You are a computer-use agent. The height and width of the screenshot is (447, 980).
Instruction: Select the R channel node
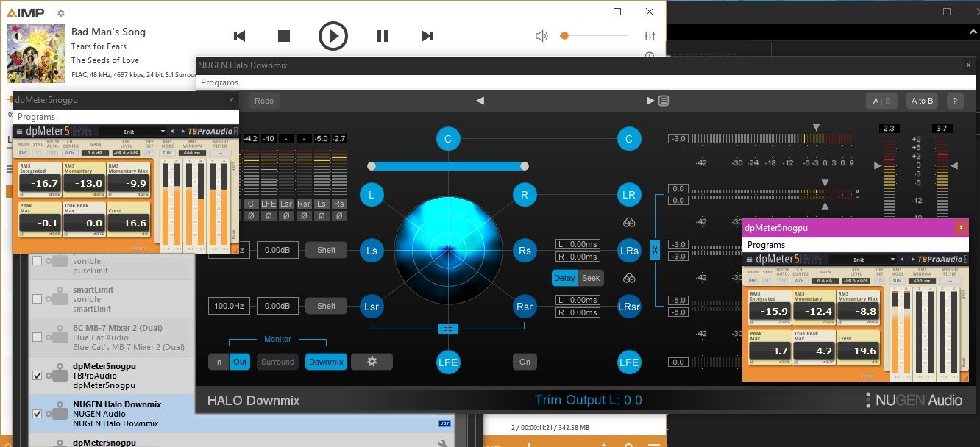(525, 195)
